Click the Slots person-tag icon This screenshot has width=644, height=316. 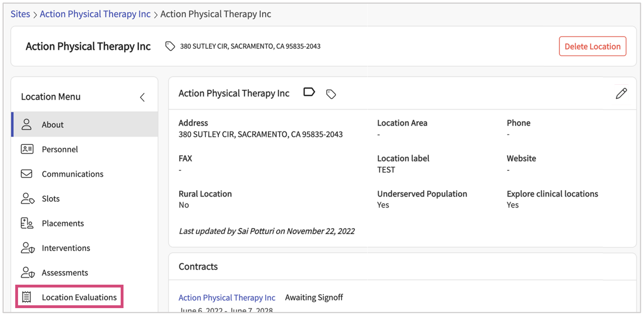tap(27, 199)
